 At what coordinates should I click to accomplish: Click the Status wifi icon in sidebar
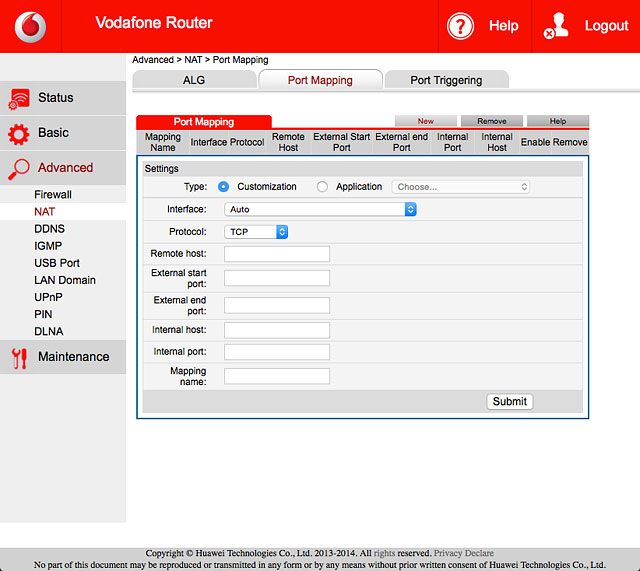19,99
